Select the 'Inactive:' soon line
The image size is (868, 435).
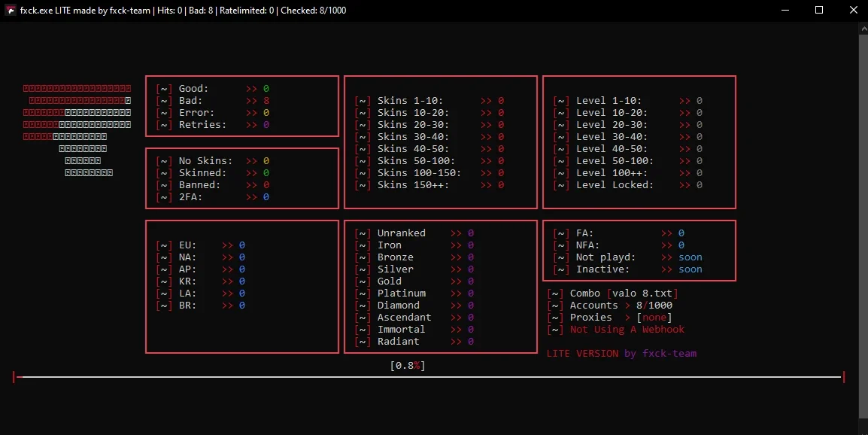(628, 269)
